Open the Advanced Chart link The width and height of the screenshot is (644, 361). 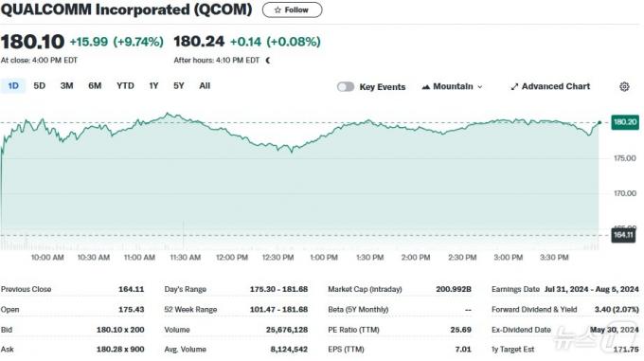tap(550, 86)
